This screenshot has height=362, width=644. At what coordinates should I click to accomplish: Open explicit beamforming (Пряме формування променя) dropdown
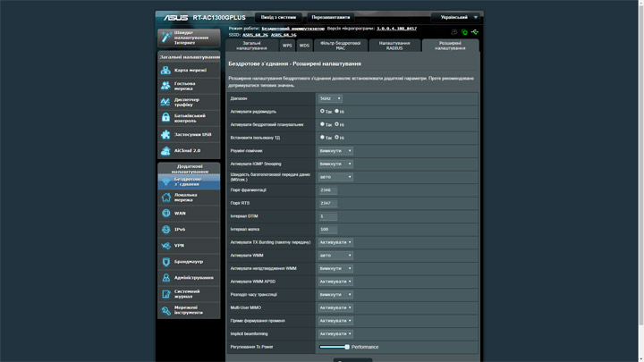pyautogui.click(x=335, y=321)
